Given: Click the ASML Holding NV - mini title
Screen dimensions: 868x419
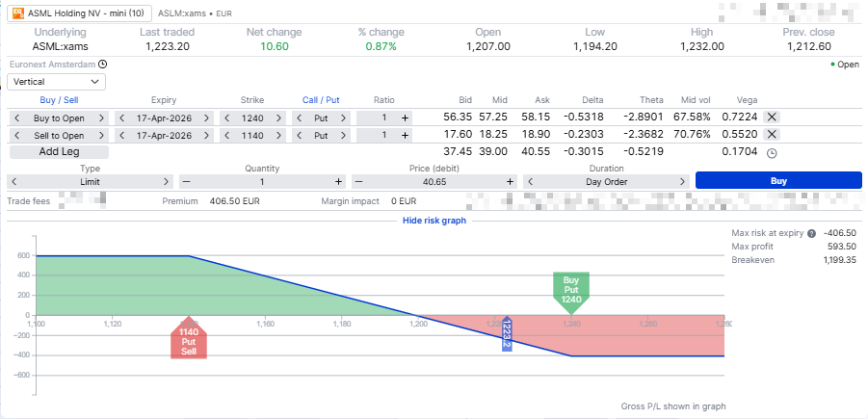Looking at the screenshot, I should pos(87,13).
